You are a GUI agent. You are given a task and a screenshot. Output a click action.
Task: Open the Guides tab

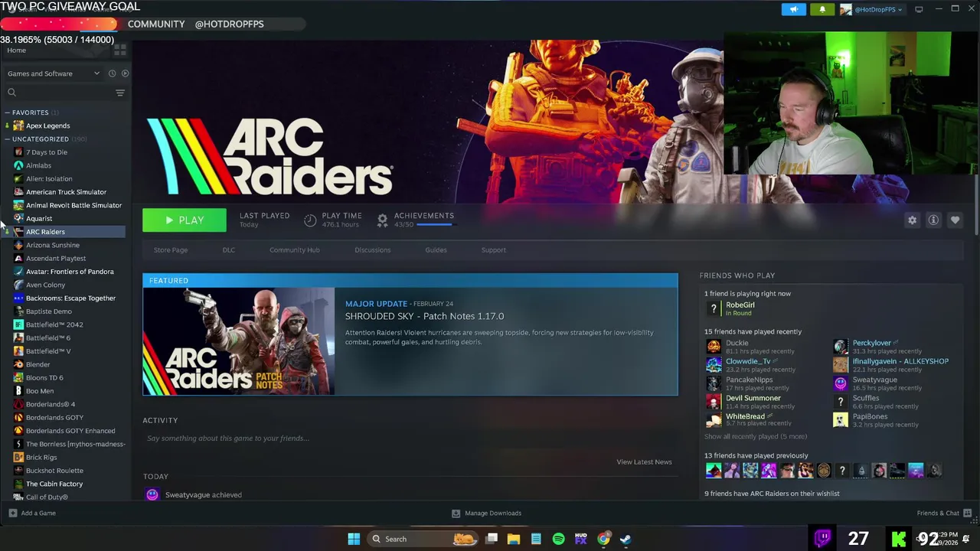[436, 250]
